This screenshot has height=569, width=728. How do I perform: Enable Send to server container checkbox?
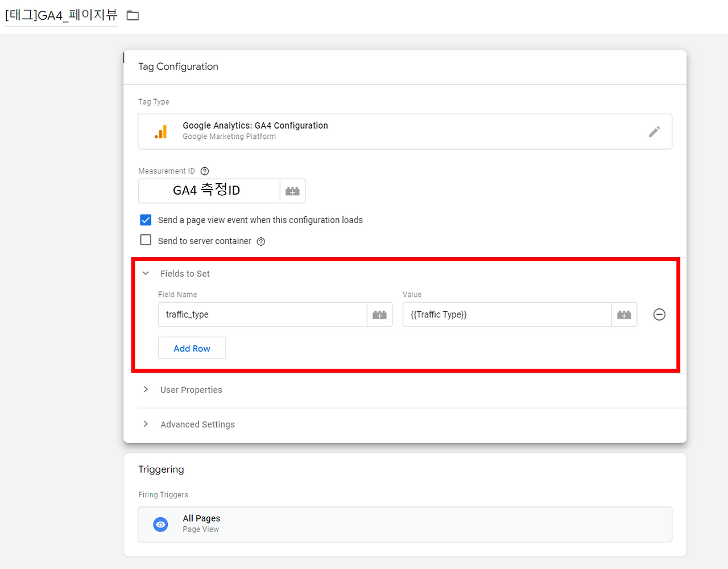click(146, 240)
